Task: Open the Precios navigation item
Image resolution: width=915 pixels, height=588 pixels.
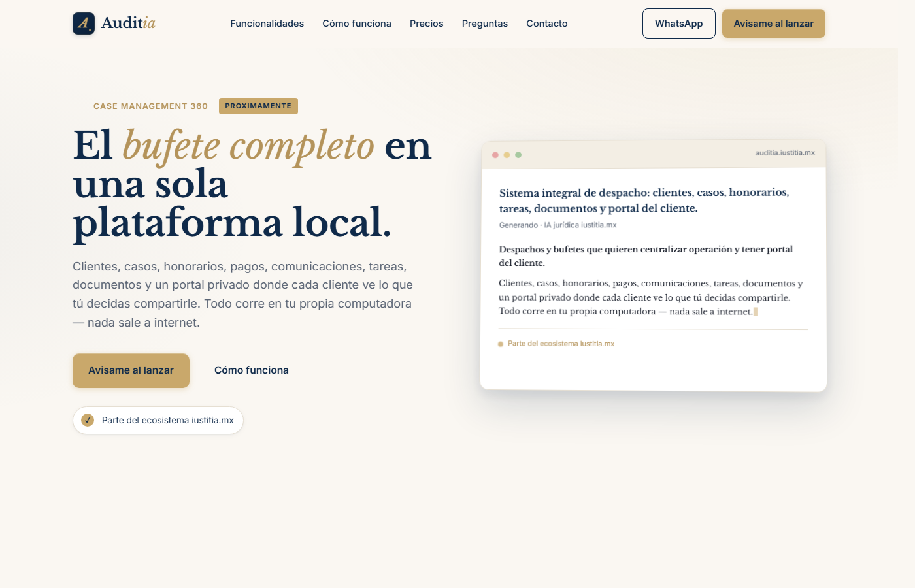Action: pyautogui.click(x=426, y=24)
